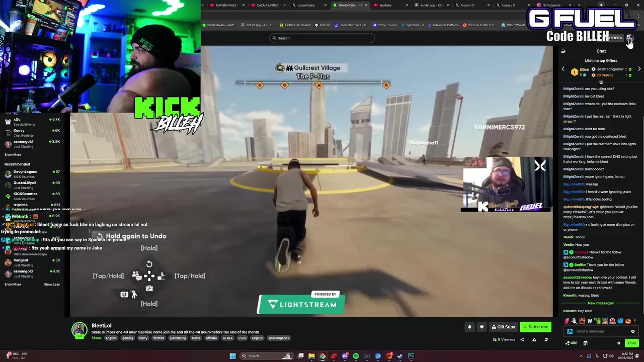644x362 pixels.
Task: Select the apexlegends stream tag
Action: 278,338
